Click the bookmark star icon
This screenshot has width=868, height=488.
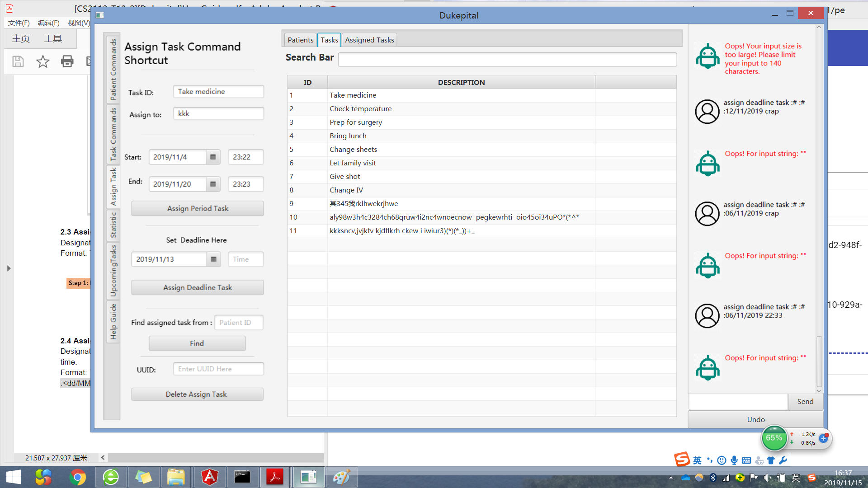43,61
